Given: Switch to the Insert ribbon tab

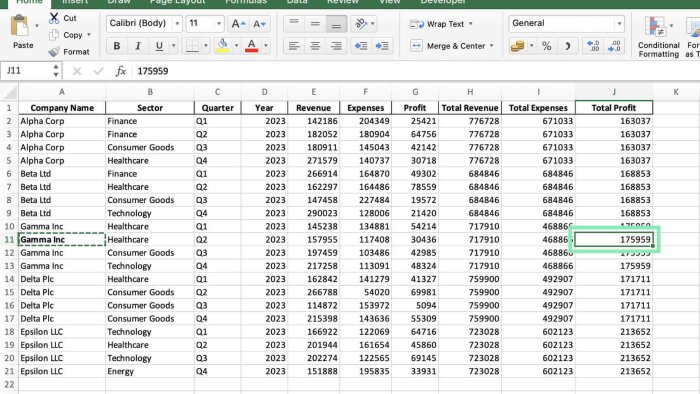Looking at the screenshot, I should coord(75,2).
